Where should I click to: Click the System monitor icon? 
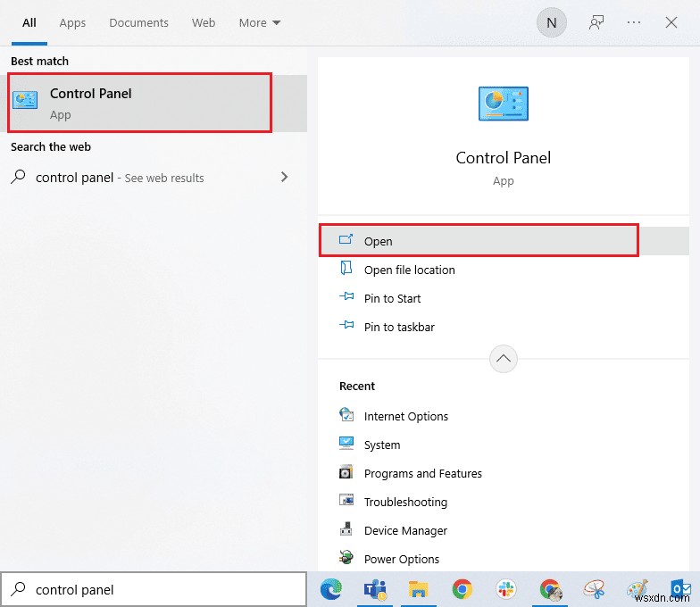click(346, 443)
